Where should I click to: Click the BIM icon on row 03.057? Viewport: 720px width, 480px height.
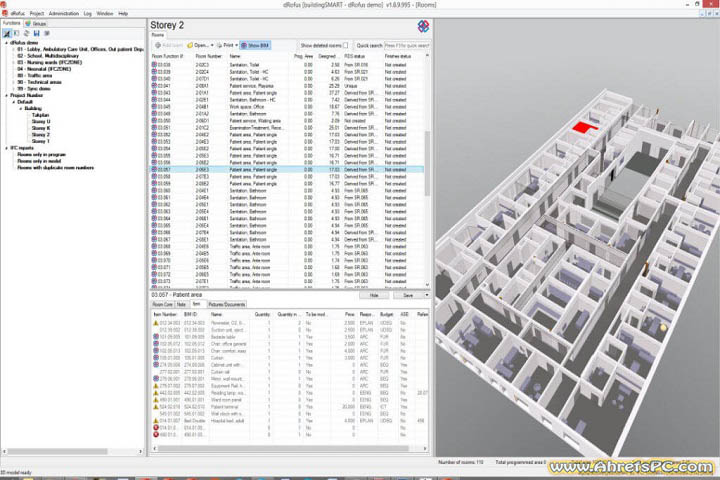click(x=154, y=169)
